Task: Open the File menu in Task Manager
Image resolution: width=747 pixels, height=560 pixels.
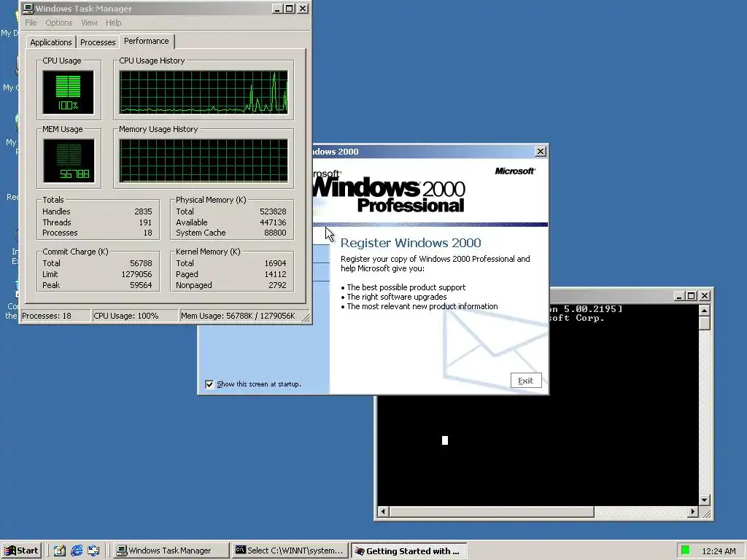Action: click(x=31, y=23)
